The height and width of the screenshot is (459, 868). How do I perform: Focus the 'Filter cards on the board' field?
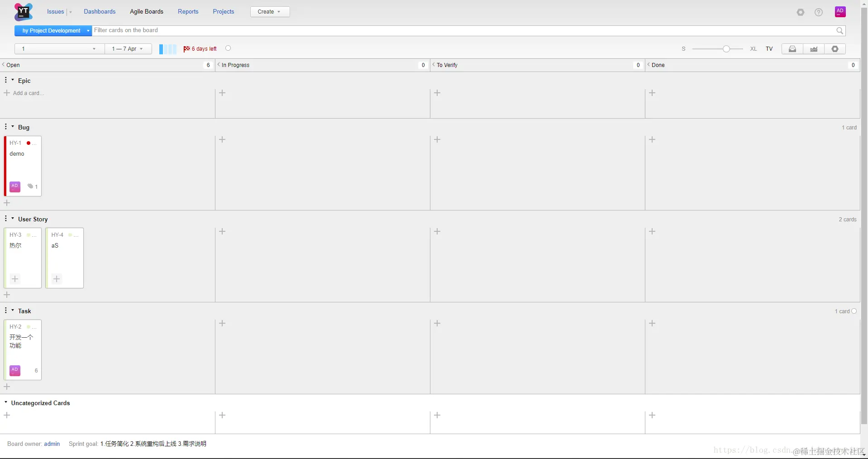pos(464,31)
